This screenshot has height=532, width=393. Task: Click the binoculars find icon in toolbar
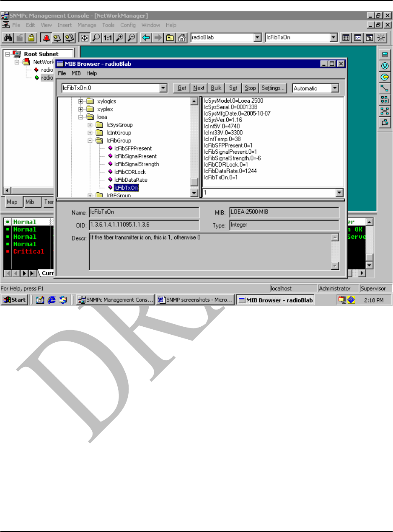click(8, 38)
